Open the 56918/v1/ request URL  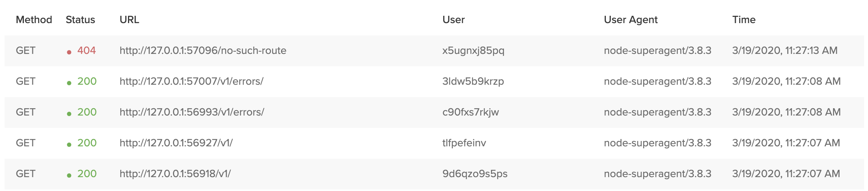pyautogui.click(x=175, y=174)
